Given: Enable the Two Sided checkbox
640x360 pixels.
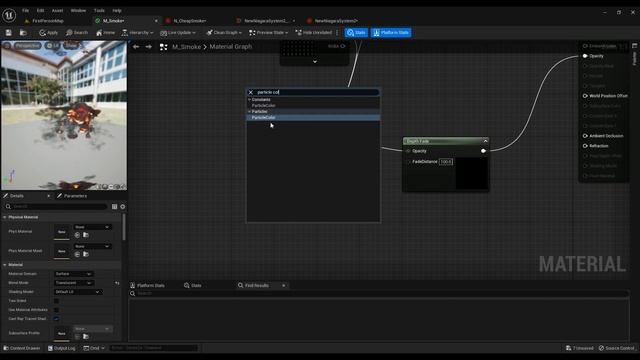Looking at the screenshot, I should 56,301.
